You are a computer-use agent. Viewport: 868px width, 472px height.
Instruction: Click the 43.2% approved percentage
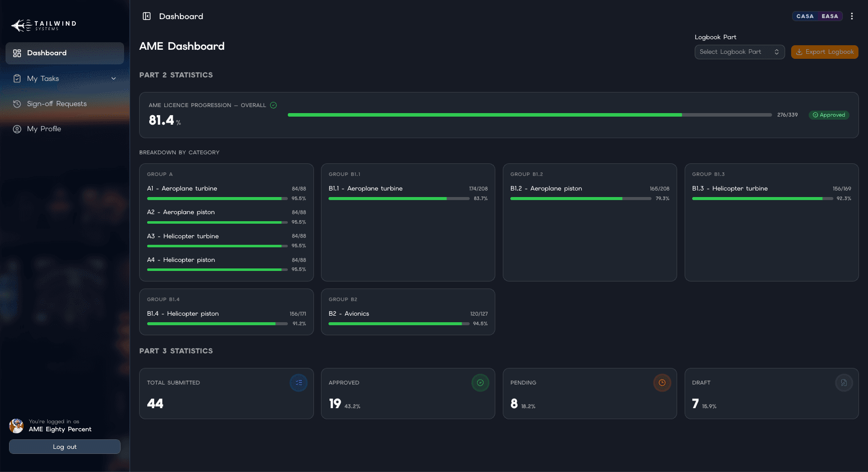coord(353,406)
